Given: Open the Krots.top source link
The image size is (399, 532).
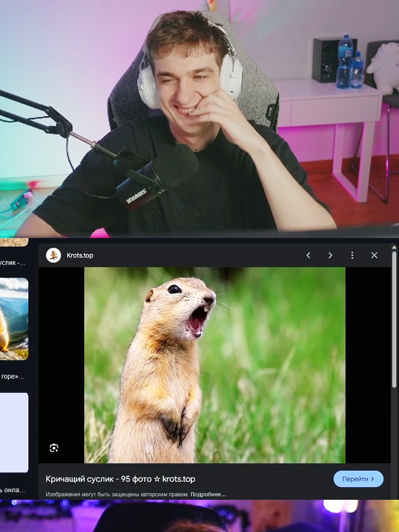Looking at the screenshot, I should pyautogui.click(x=80, y=255).
